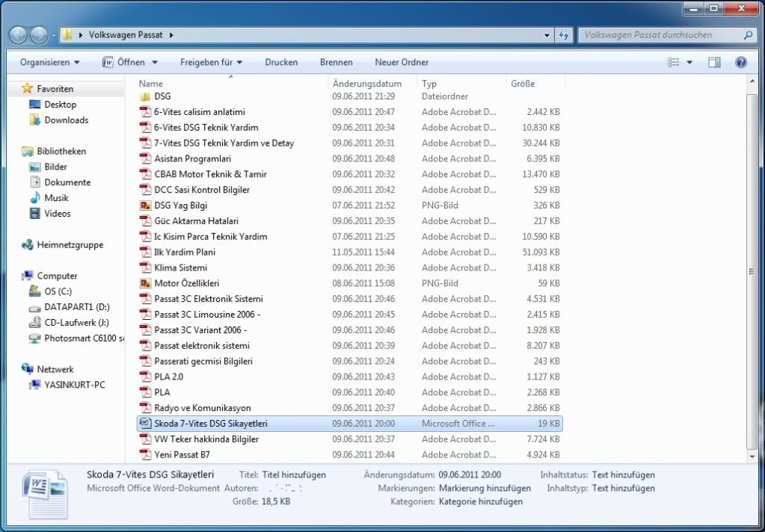Screen dimensions: 765x532
Task: Sort by the Größe column header
Action: pos(535,84)
